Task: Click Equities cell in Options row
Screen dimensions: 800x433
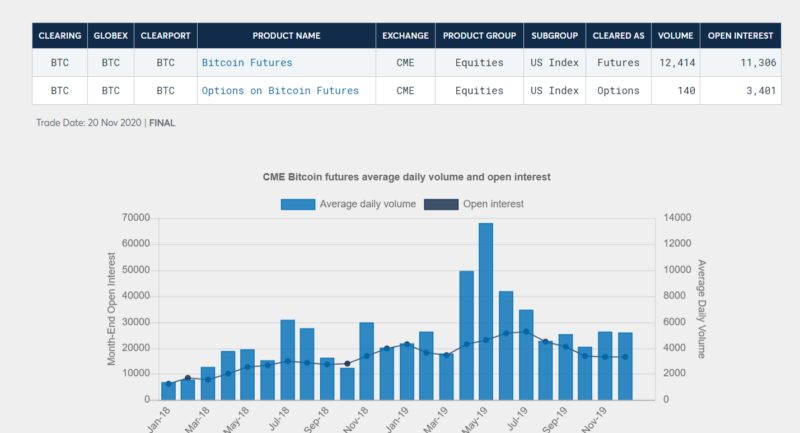Action: click(479, 91)
